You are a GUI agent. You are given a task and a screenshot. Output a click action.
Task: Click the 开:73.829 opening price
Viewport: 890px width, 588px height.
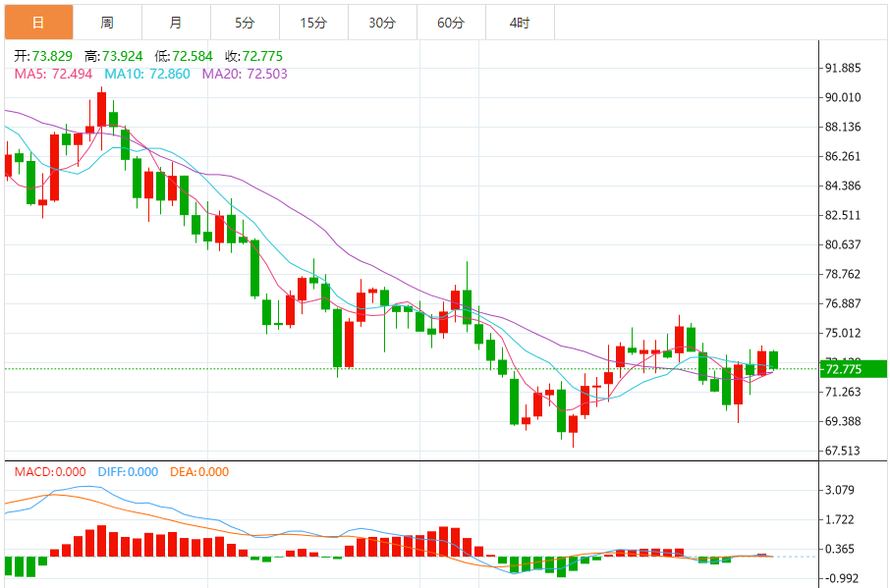pyautogui.click(x=43, y=56)
